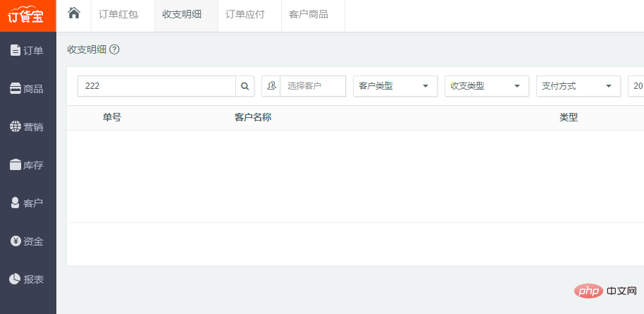Expand the 支付方式 dropdown
644x314 pixels.
[578, 86]
